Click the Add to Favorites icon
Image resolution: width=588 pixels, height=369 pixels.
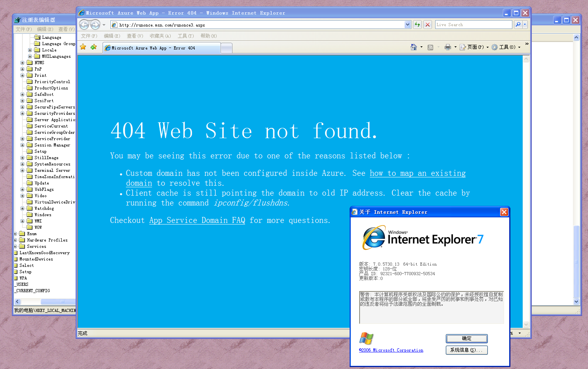[x=94, y=47]
